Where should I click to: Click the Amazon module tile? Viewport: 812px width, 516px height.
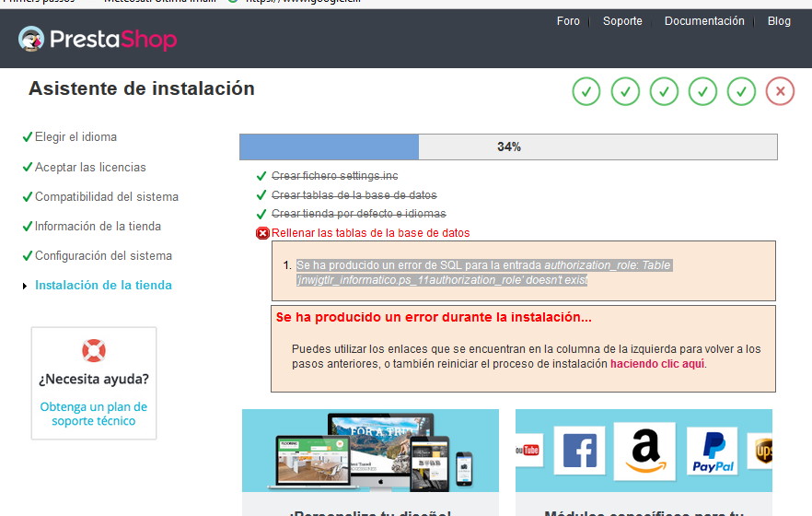644,451
